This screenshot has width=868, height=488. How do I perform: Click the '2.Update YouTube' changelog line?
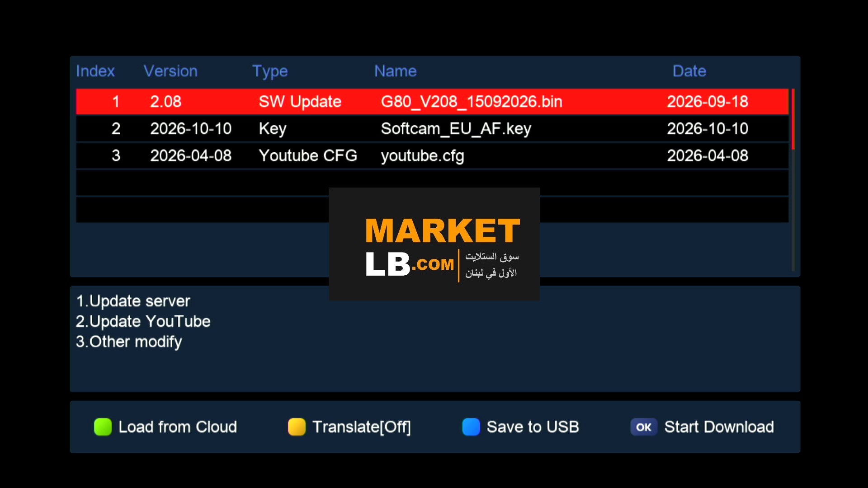pyautogui.click(x=143, y=321)
